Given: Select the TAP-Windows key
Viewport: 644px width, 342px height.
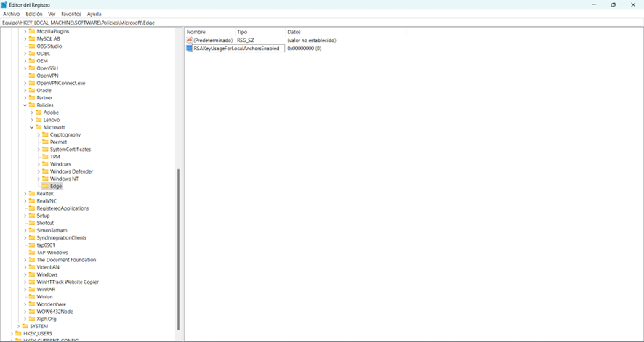Looking at the screenshot, I should point(52,253).
